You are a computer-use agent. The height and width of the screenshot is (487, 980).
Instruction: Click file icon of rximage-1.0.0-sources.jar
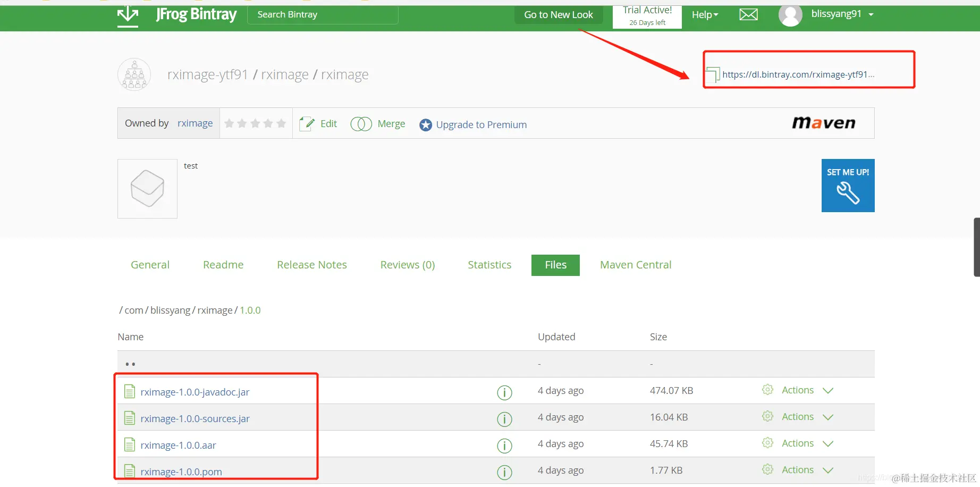(x=129, y=418)
